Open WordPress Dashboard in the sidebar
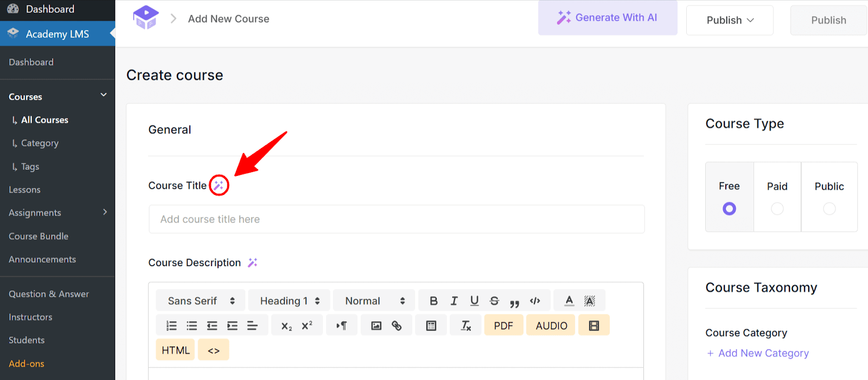Screen dimensions: 868x380 tap(50, 9)
